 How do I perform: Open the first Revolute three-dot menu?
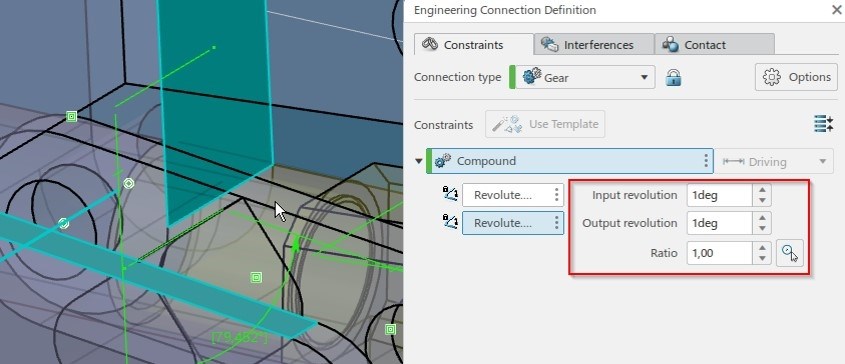tap(557, 195)
